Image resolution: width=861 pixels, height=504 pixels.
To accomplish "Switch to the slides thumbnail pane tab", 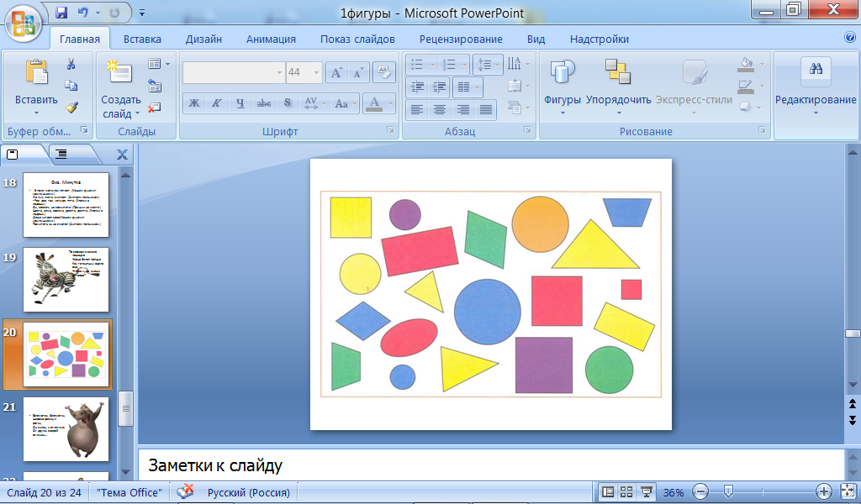I will (x=13, y=154).
